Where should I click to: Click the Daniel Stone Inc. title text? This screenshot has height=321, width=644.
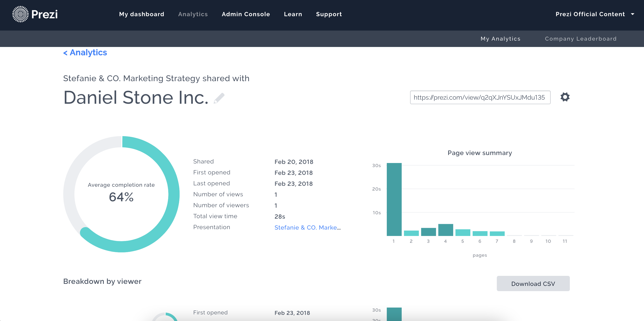click(136, 98)
